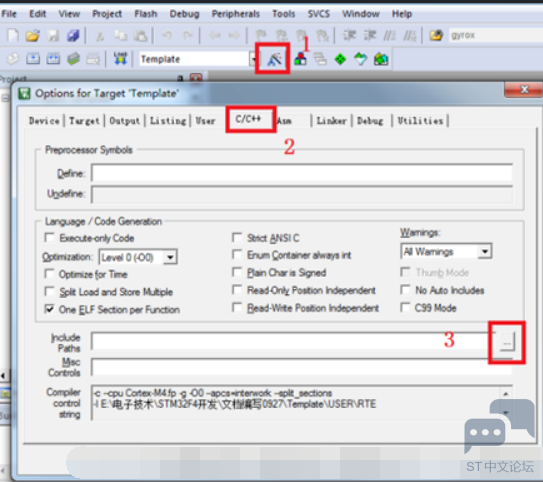Open the Tools menu
The image size is (543, 482).
point(284,14)
